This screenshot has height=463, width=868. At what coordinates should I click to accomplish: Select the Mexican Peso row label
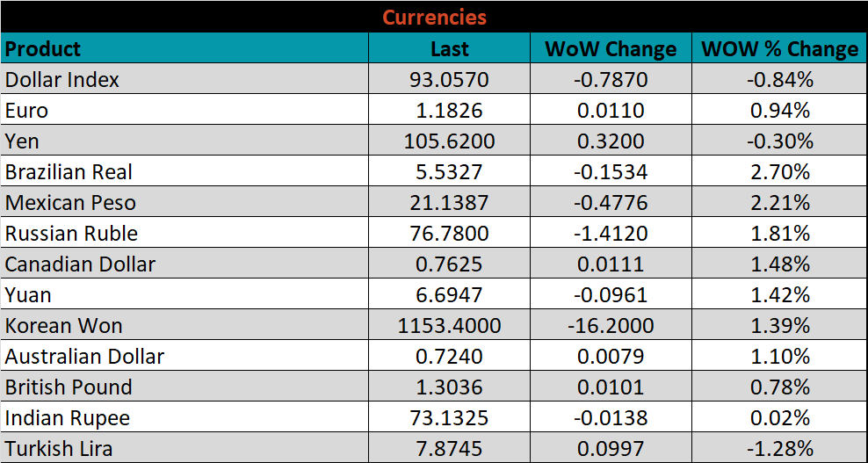(x=70, y=203)
